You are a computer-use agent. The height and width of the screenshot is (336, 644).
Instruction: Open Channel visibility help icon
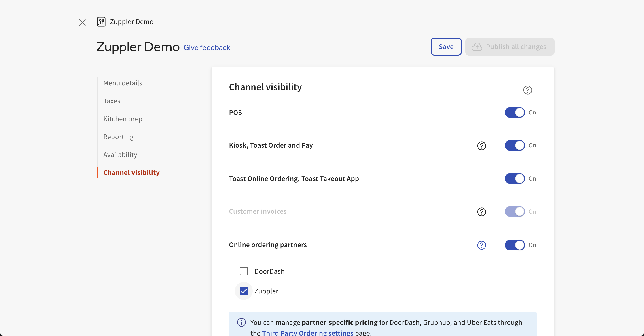coord(527,90)
